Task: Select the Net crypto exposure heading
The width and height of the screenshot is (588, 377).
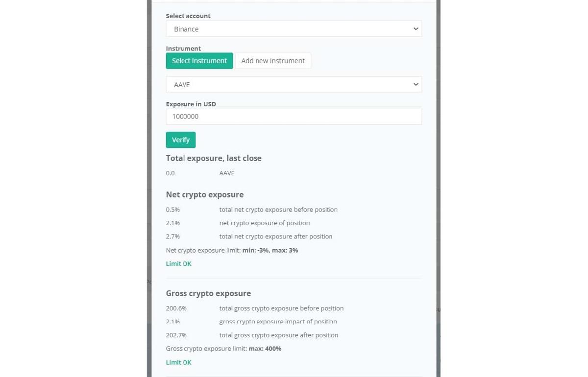Action: click(205, 194)
